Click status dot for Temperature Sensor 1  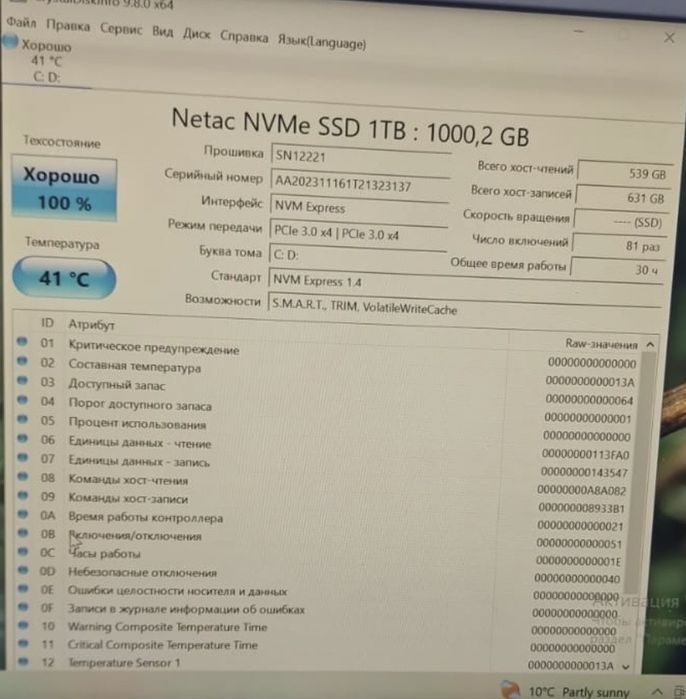coord(23,661)
